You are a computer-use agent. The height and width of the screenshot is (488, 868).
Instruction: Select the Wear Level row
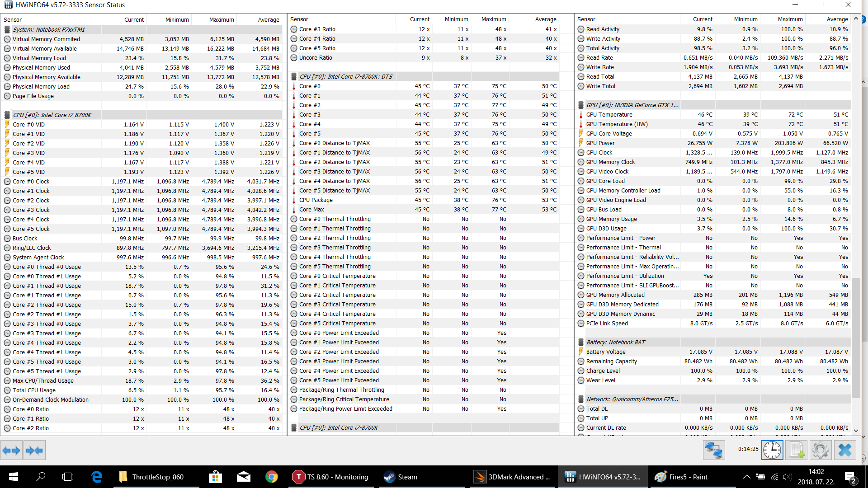pyautogui.click(x=714, y=380)
